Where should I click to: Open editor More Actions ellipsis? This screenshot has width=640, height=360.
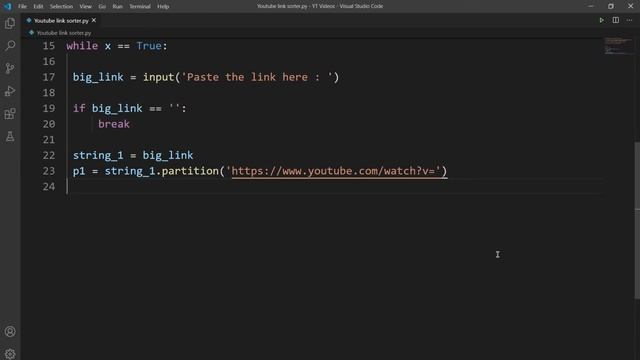[x=629, y=20]
